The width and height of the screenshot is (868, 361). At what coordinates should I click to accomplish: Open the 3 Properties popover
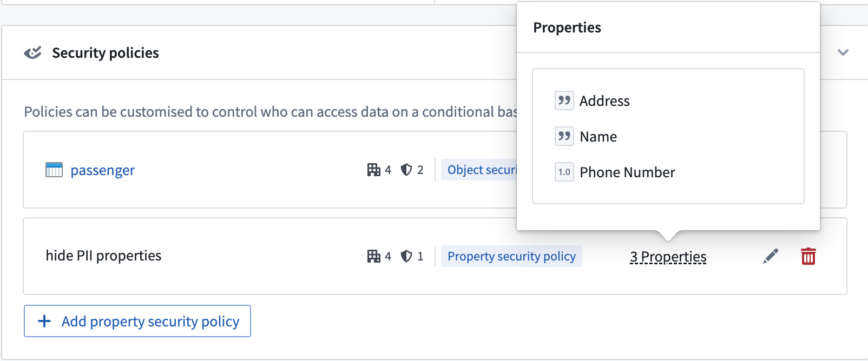point(668,257)
